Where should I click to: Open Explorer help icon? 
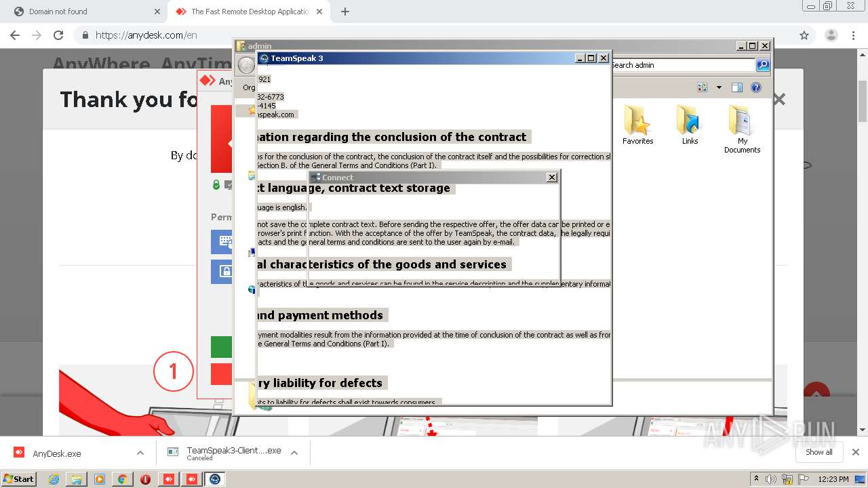(756, 87)
